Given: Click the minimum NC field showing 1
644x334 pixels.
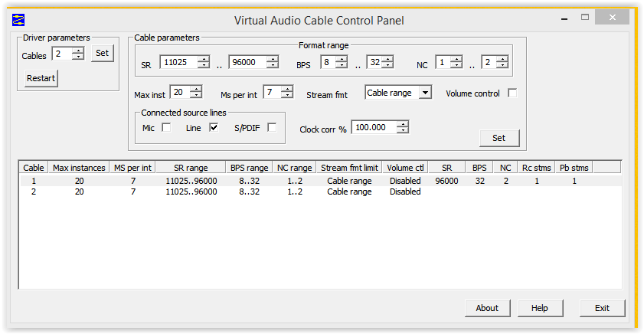Looking at the screenshot, I should point(443,63).
